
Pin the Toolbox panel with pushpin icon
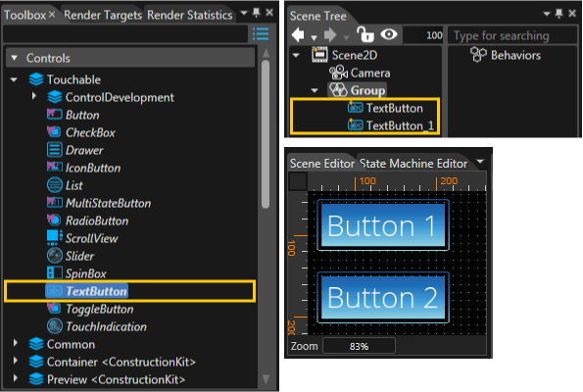257,13
